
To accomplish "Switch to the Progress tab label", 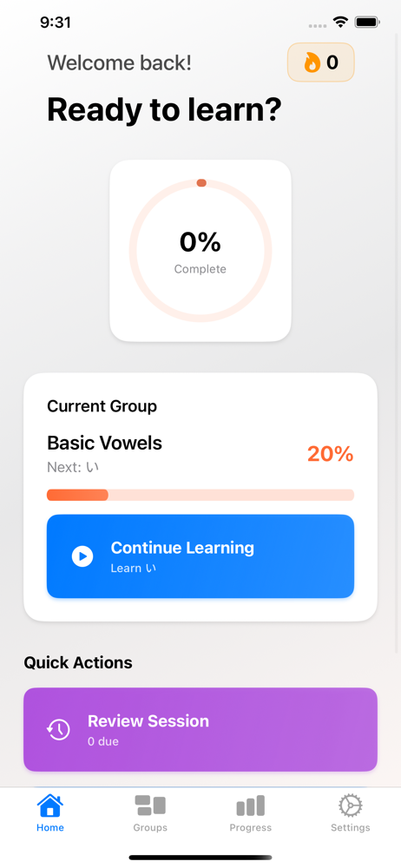I will click(250, 827).
